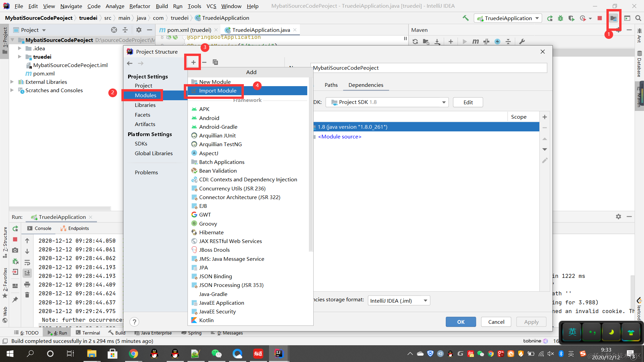Screen dimensions: 644x362
Task: Expand the truedei folder in tree
Action: 20,57
